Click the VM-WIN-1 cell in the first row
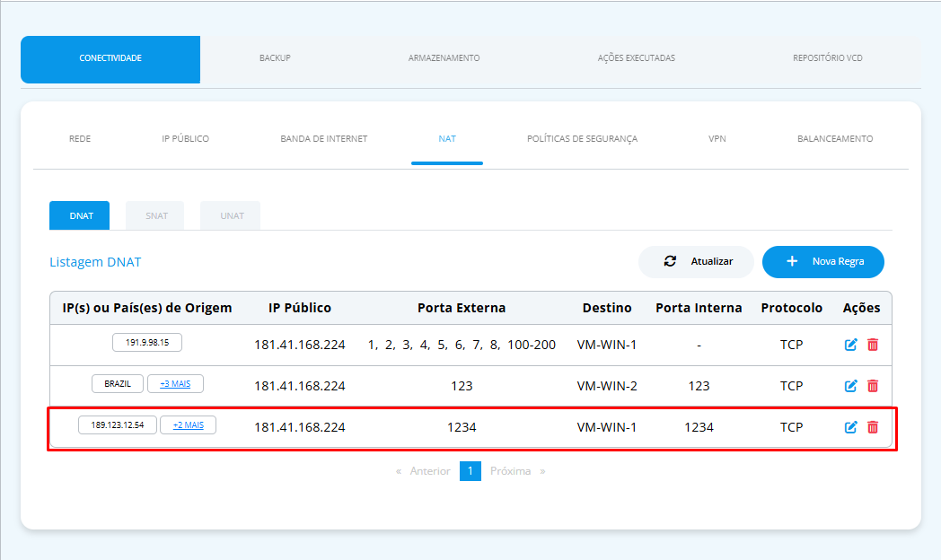This screenshot has height=560, width=941. click(607, 346)
